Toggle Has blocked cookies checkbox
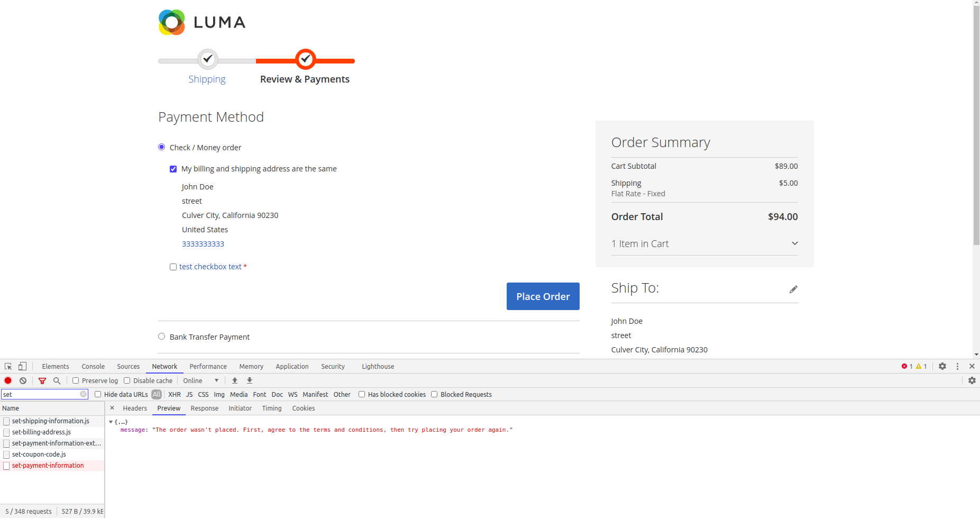 point(362,394)
